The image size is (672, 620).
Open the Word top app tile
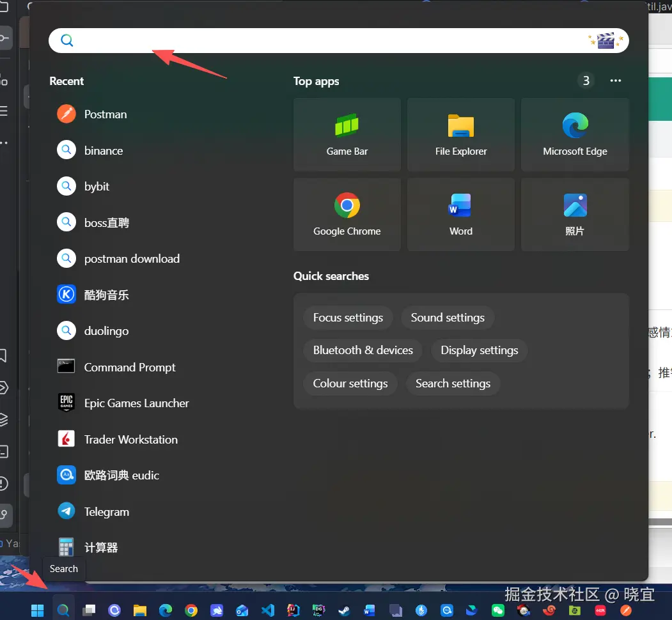tap(461, 214)
